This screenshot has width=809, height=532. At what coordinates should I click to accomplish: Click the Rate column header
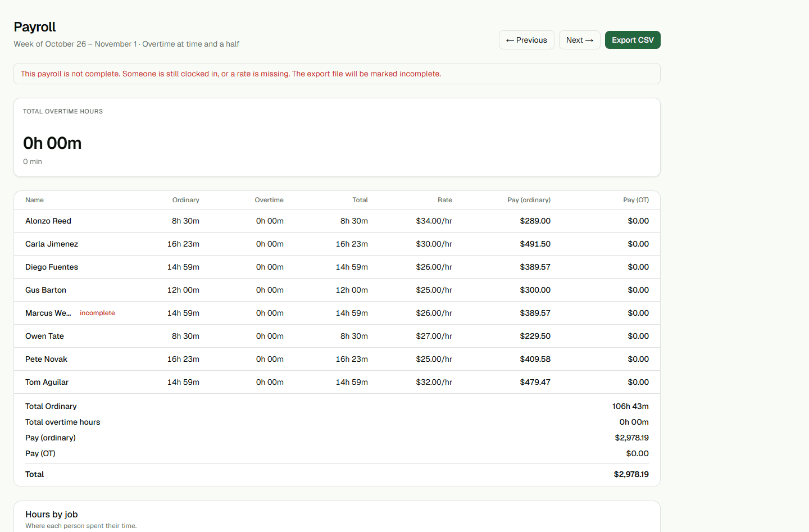(445, 200)
